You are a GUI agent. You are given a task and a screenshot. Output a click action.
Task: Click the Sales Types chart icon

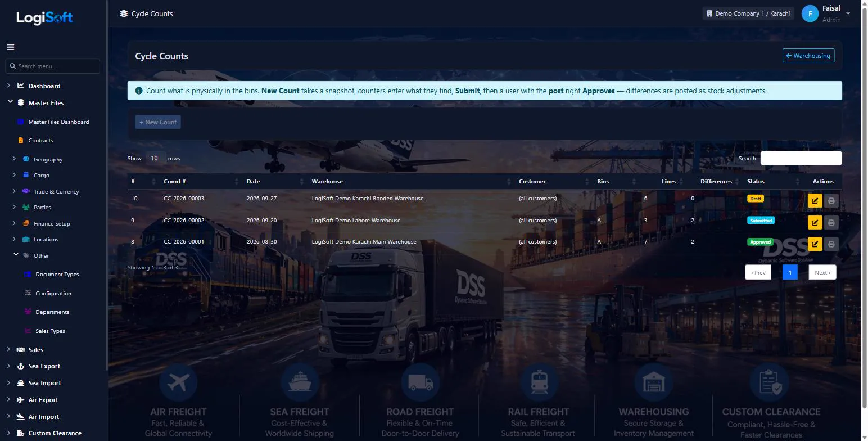tap(28, 331)
